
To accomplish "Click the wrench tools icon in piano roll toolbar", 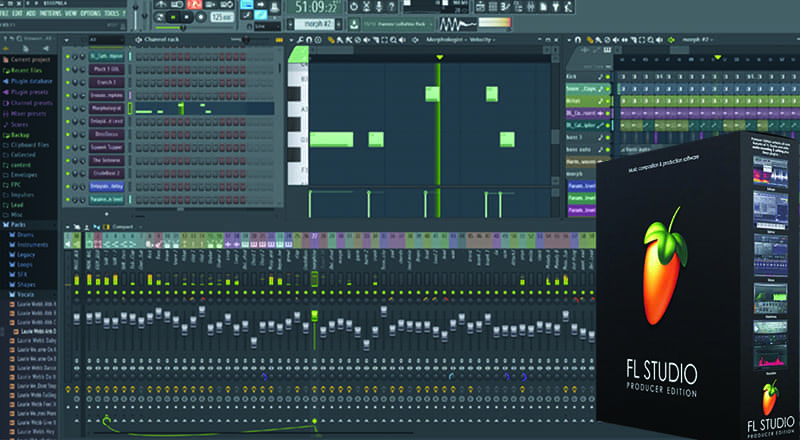I will 301,40.
